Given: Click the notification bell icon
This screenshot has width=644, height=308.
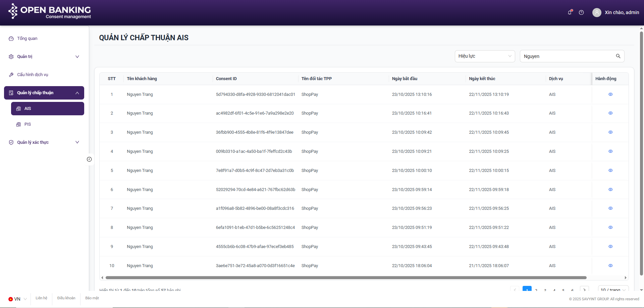Looking at the screenshot, I should [570, 12].
